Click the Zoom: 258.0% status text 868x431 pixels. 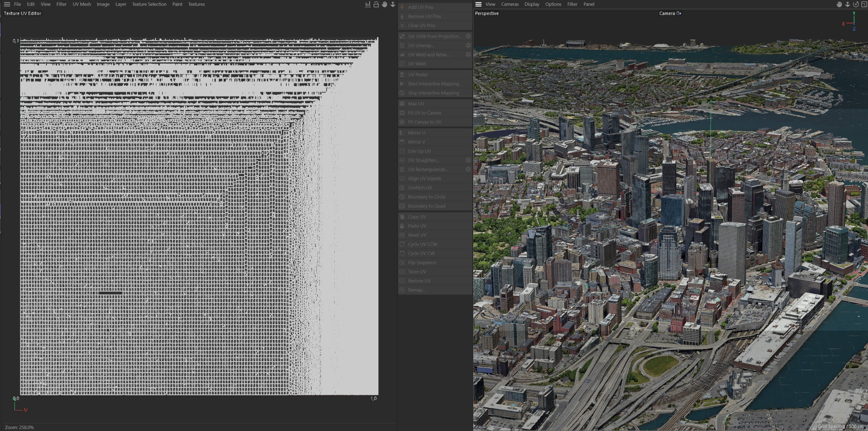[x=19, y=427]
